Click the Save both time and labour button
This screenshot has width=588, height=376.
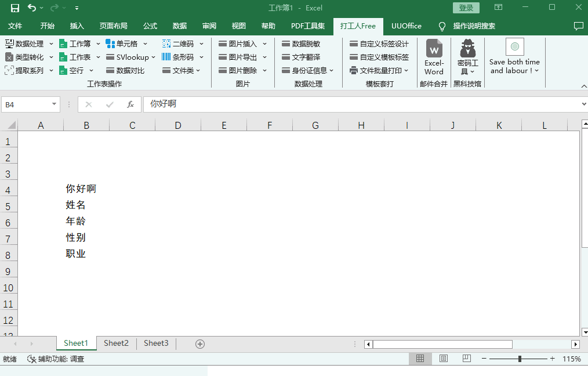click(x=514, y=56)
